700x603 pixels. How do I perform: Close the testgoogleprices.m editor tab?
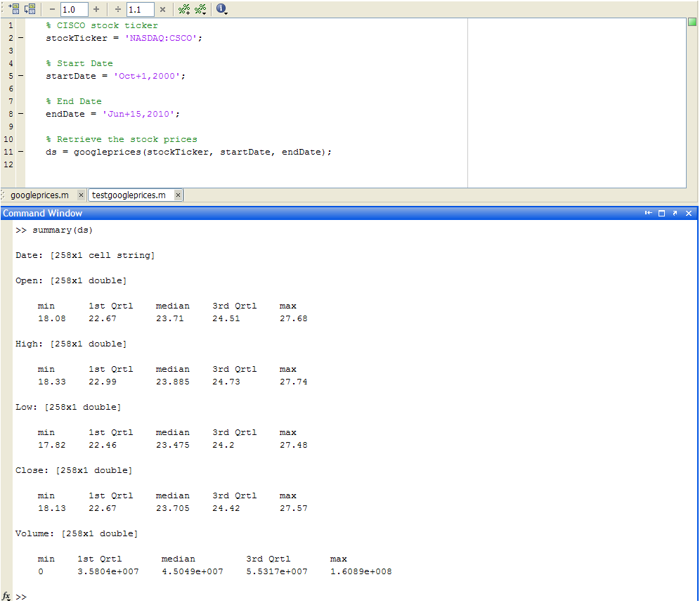click(x=178, y=195)
